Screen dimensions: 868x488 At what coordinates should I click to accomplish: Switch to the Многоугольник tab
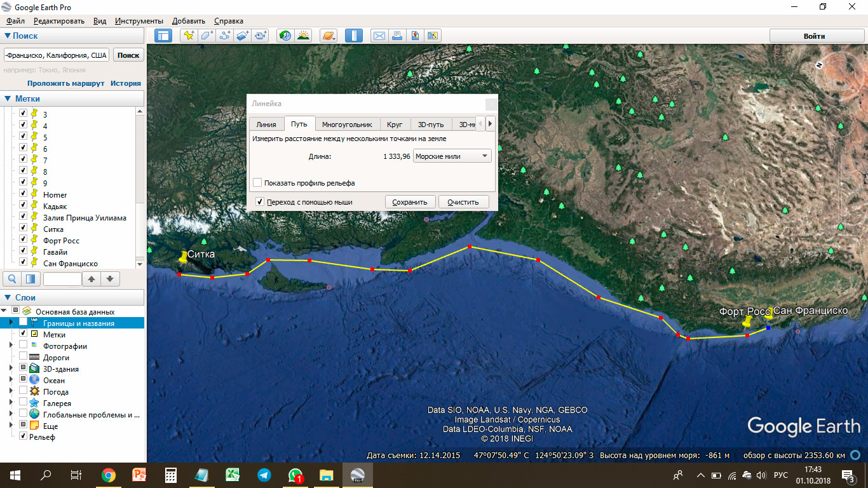[x=347, y=125]
